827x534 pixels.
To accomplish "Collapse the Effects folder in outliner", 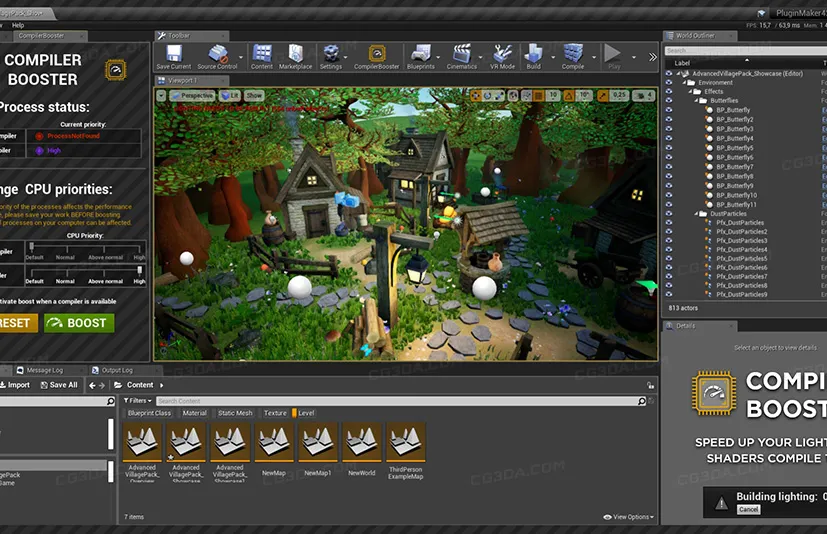I will point(690,92).
